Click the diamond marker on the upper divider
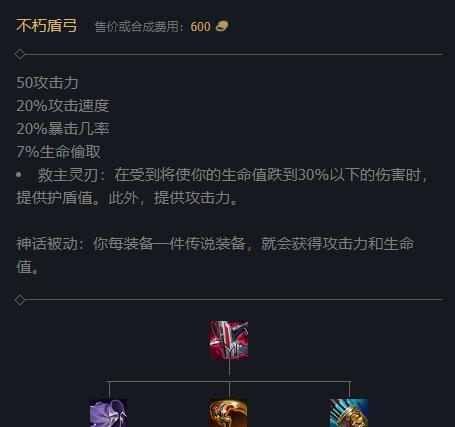The image size is (455, 427). click(20, 54)
